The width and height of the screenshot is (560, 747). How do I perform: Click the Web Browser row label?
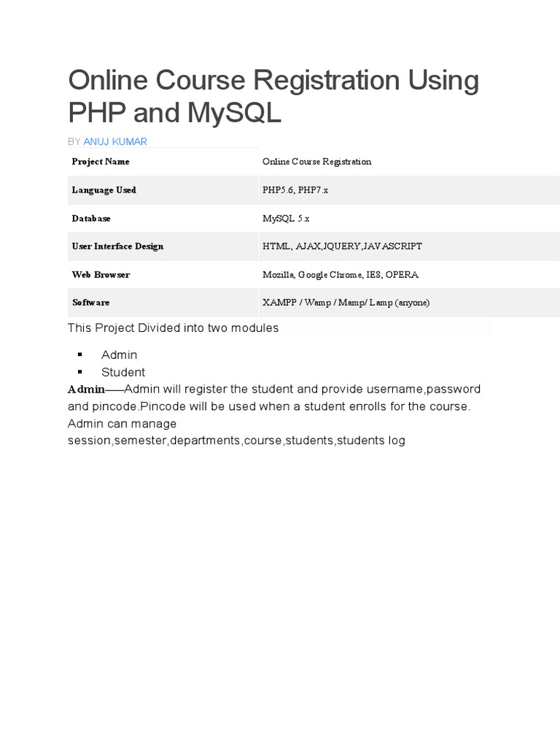tap(101, 274)
